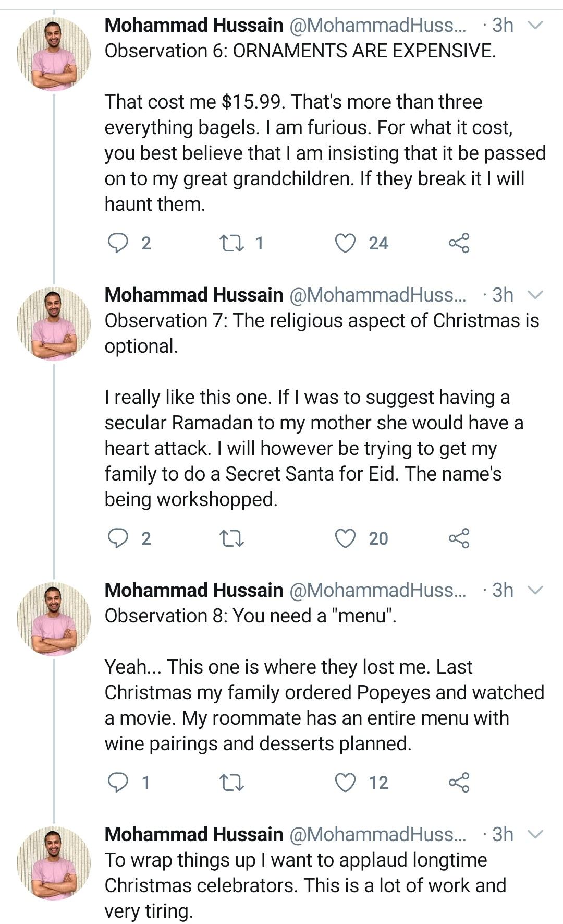The width and height of the screenshot is (563, 924).
Task: Share the Observation 6 ornaments tweet
Action: [x=459, y=243]
